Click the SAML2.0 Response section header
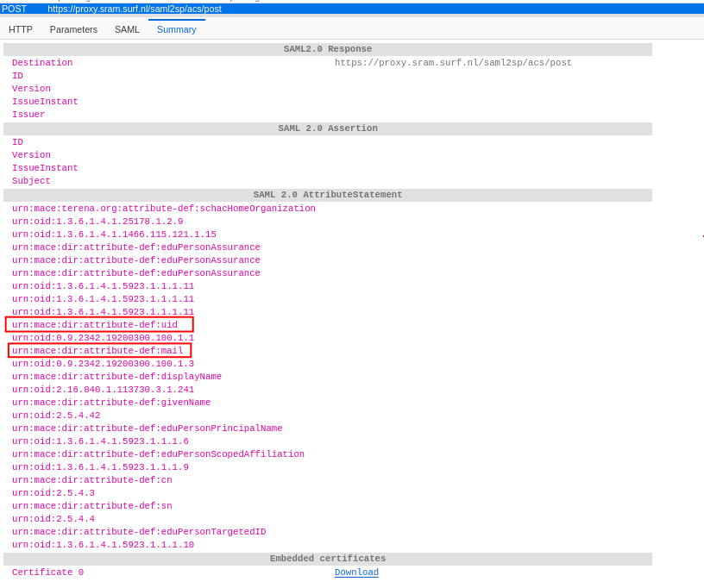This screenshot has height=588, width=704. click(328, 49)
